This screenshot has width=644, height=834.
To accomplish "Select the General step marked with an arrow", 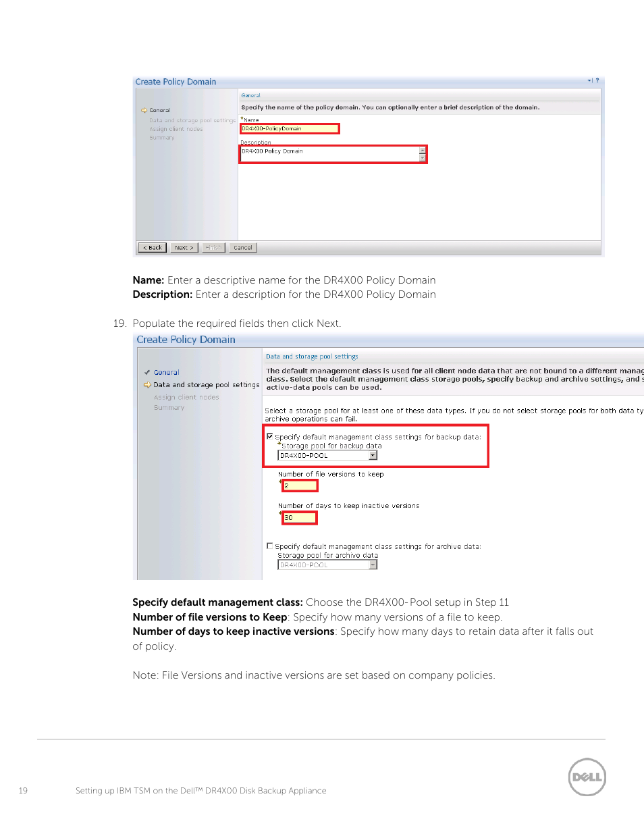I will [160, 111].
